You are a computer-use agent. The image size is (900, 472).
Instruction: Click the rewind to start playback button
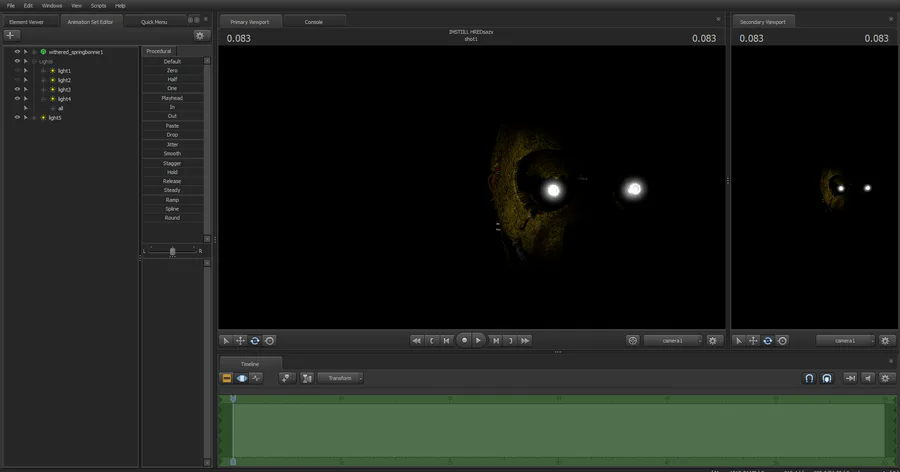point(417,341)
